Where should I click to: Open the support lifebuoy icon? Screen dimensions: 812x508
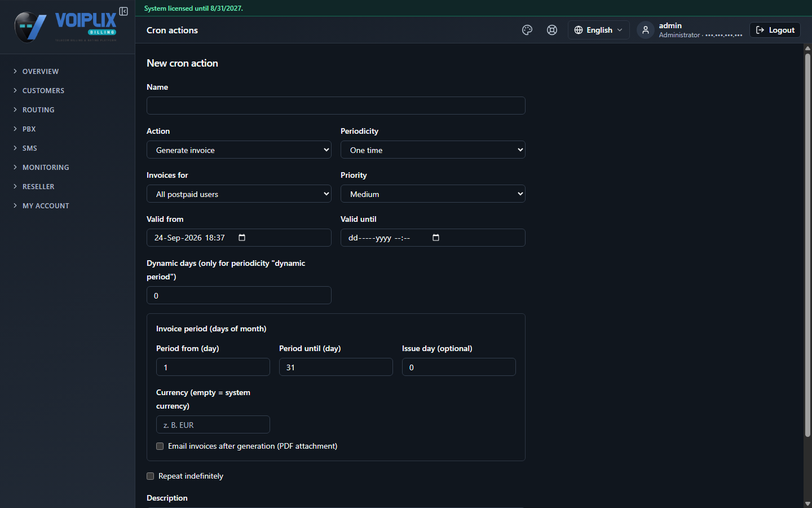click(x=552, y=30)
